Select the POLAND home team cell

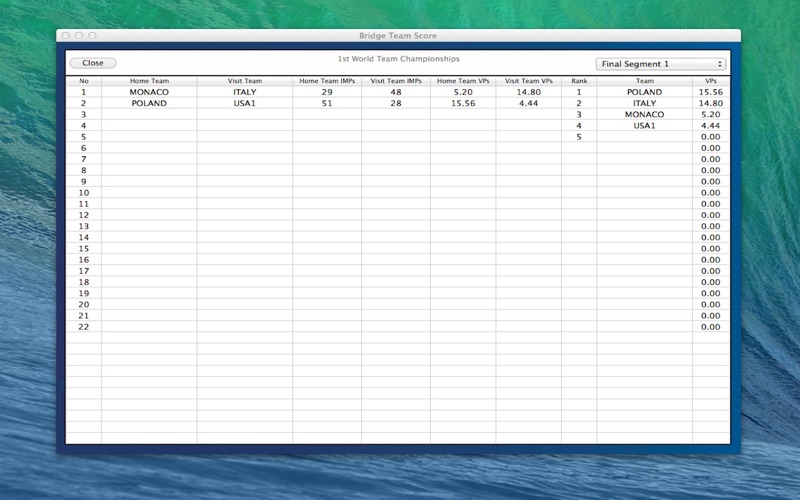pyautogui.click(x=149, y=103)
